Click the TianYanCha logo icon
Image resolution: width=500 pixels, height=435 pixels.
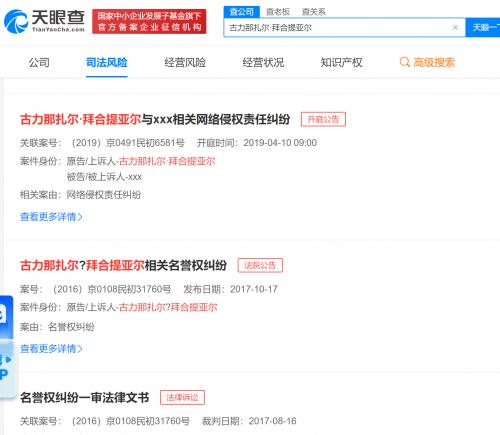(x=16, y=21)
